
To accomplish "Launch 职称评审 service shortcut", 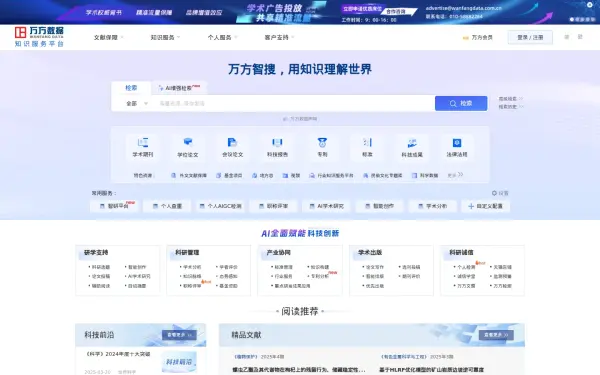I will (273, 206).
